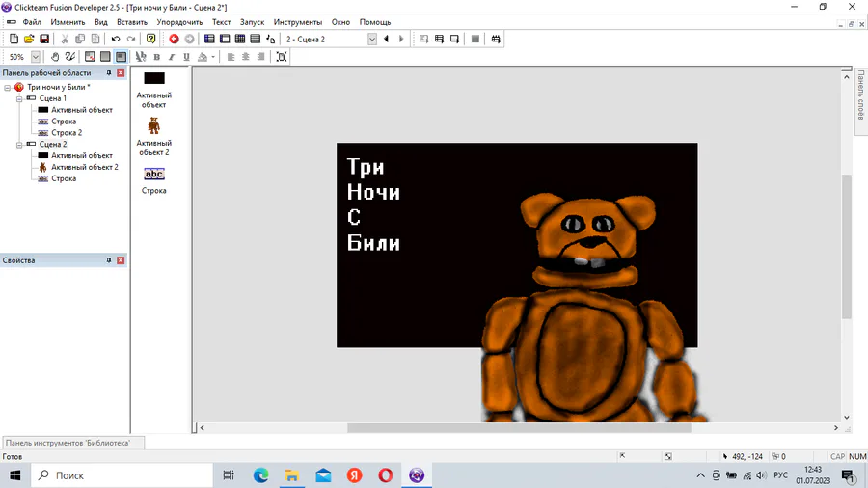Open Windows search box 'Поиск'

pyautogui.click(x=122, y=475)
